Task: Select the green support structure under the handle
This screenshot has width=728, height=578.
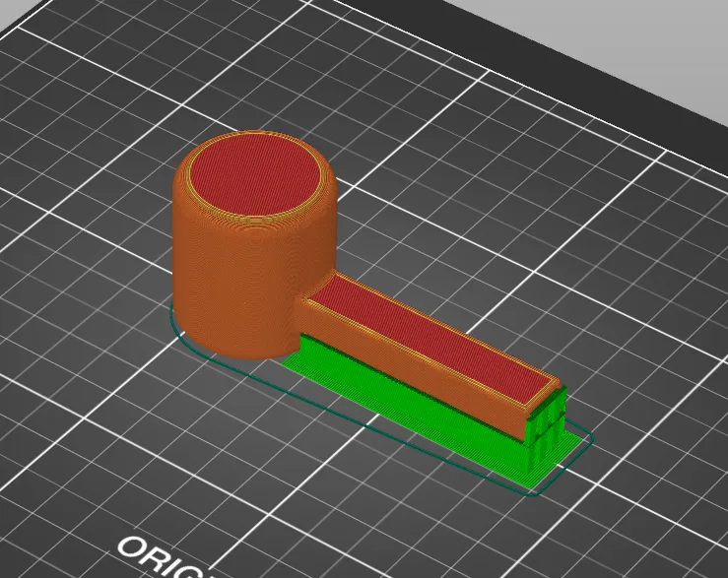Action: (431, 411)
